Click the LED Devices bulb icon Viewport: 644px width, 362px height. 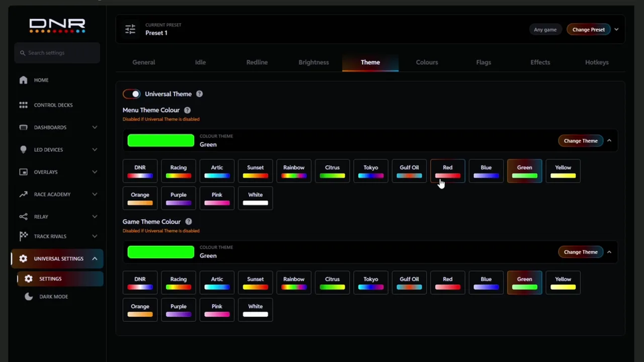23,150
